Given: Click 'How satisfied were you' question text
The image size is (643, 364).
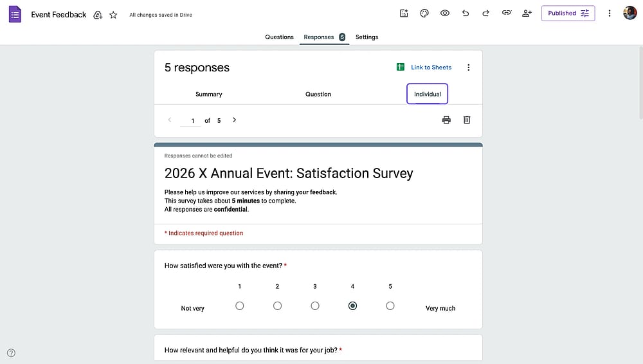Looking at the screenshot, I should [223, 266].
